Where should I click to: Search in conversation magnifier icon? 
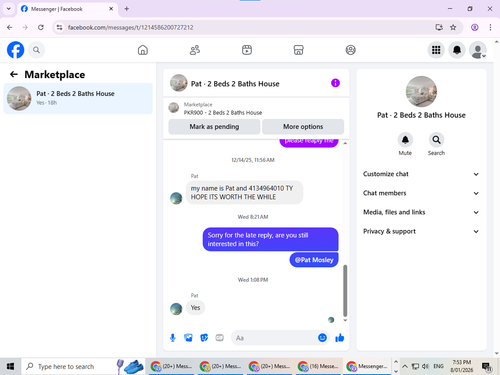tap(436, 140)
